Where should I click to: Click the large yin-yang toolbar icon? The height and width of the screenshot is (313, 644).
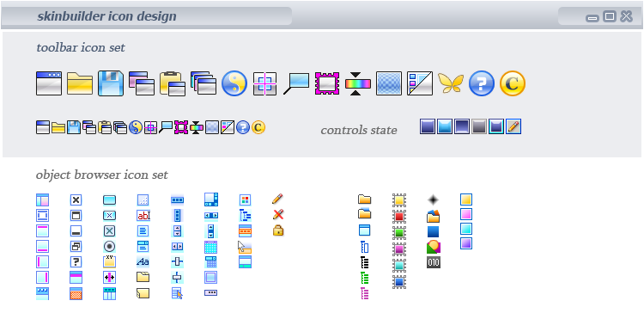pyautogui.click(x=234, y=83)
